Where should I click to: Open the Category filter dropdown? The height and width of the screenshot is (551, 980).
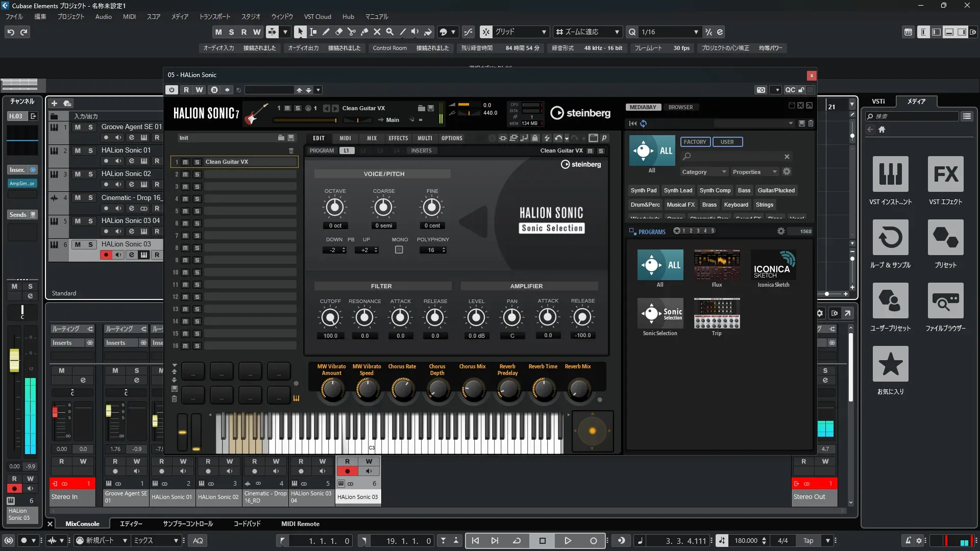(703, 172)
